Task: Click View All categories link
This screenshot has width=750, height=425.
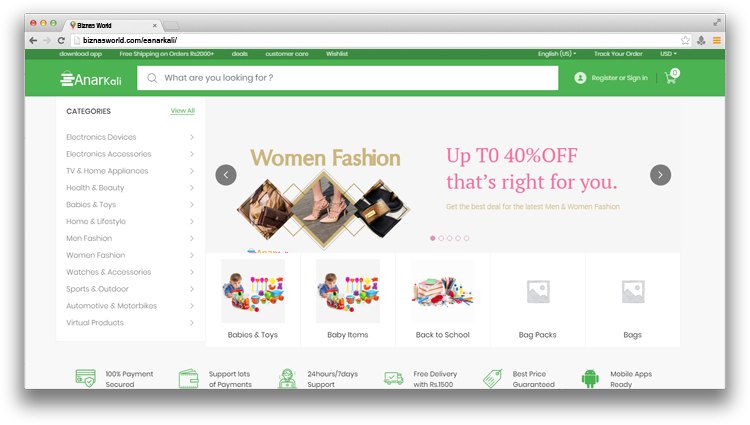Action: pos(182,111)
